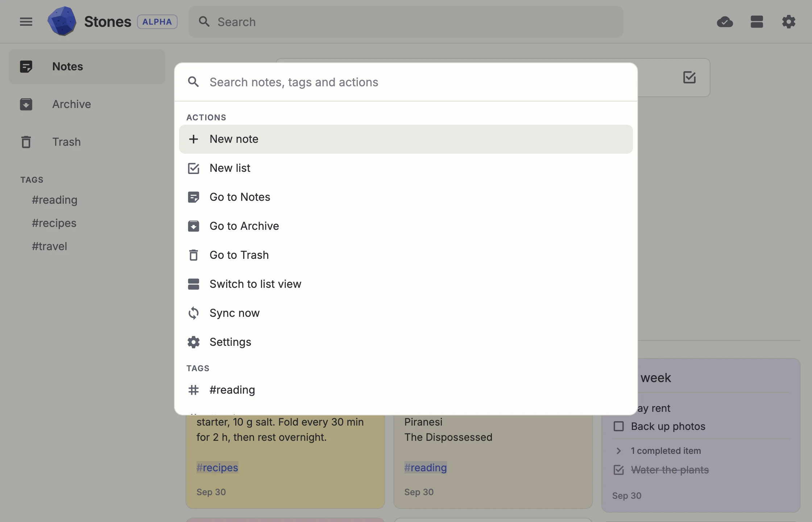Toggle the list view icon in header
This screenshot has width=812, height=522.
tap(757, 22)
